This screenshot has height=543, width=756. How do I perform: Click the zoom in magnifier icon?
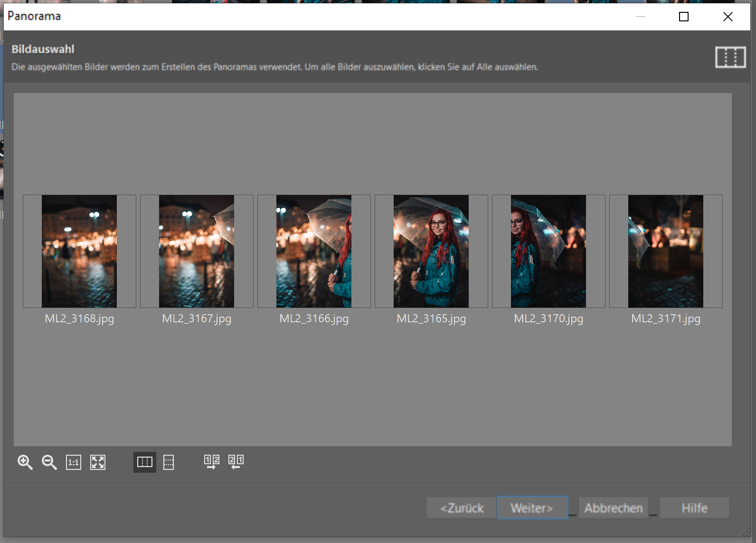25,462
